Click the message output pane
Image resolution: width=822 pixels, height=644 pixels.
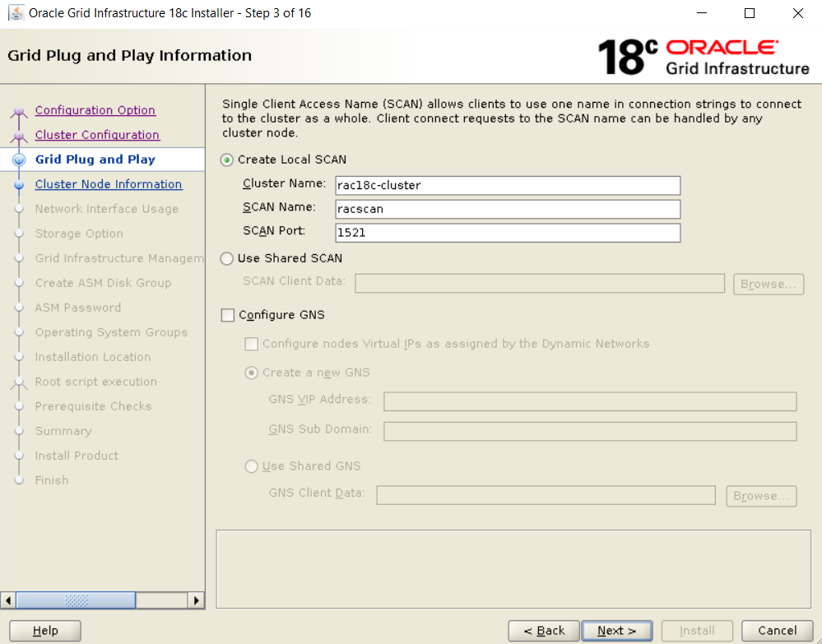point(513,569)
